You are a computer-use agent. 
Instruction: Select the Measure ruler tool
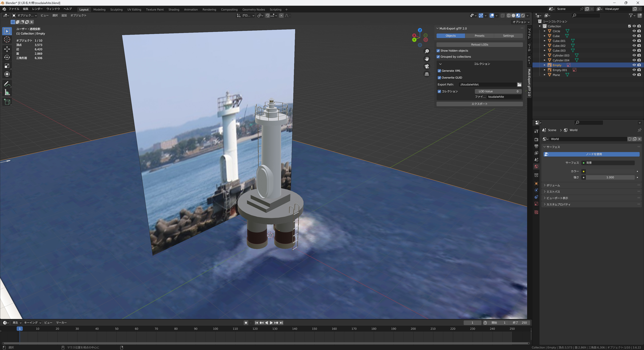(x=7, y=92)
